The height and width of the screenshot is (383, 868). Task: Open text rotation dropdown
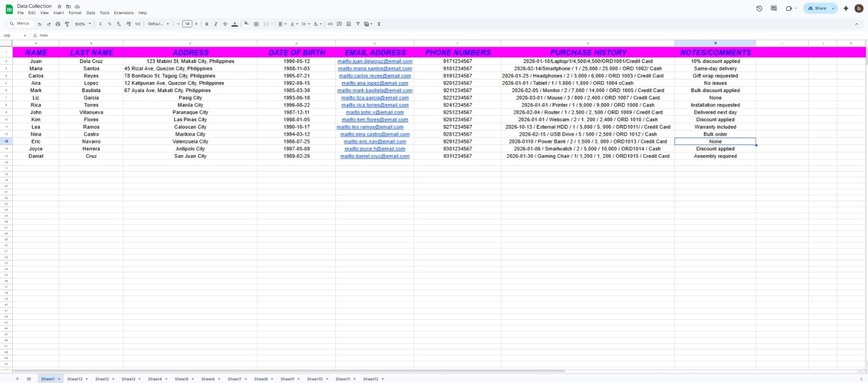317,24
